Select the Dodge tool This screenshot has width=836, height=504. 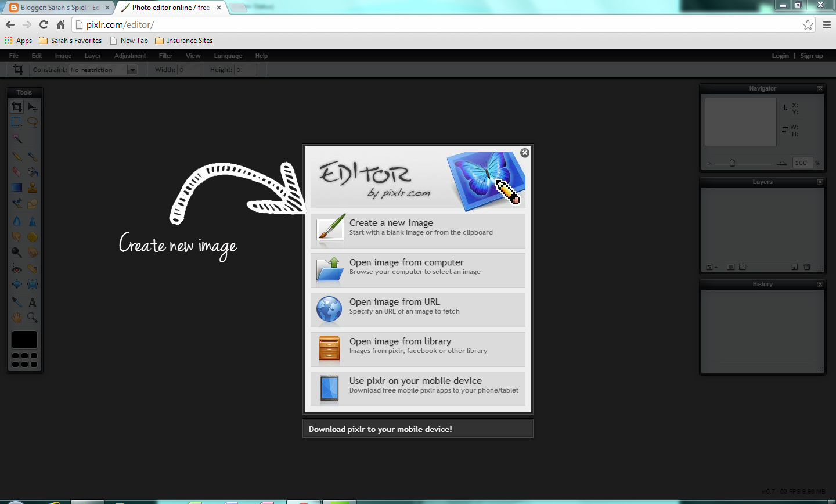(17, 252)
